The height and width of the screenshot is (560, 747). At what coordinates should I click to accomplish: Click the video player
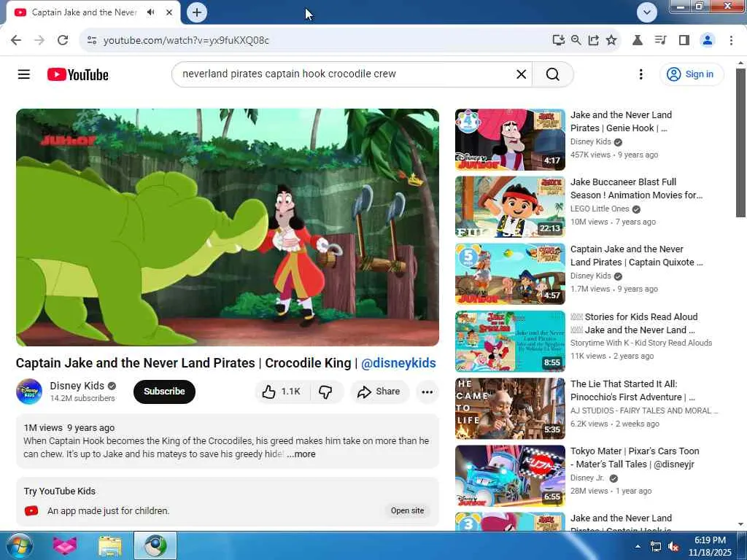pyautogui.click(x=228, y=227)
